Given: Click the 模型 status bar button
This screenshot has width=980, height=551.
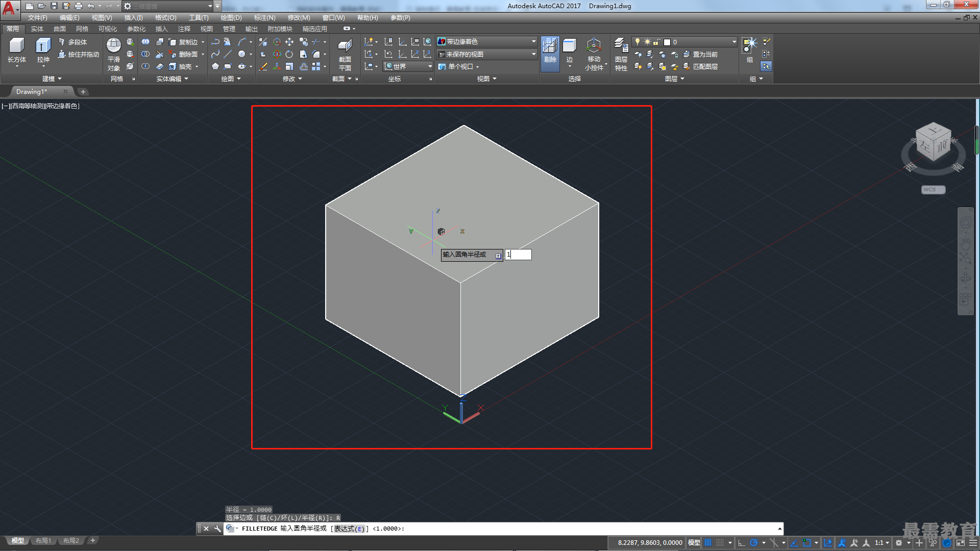Looking at the screenshot, I should tap(694, 543).
